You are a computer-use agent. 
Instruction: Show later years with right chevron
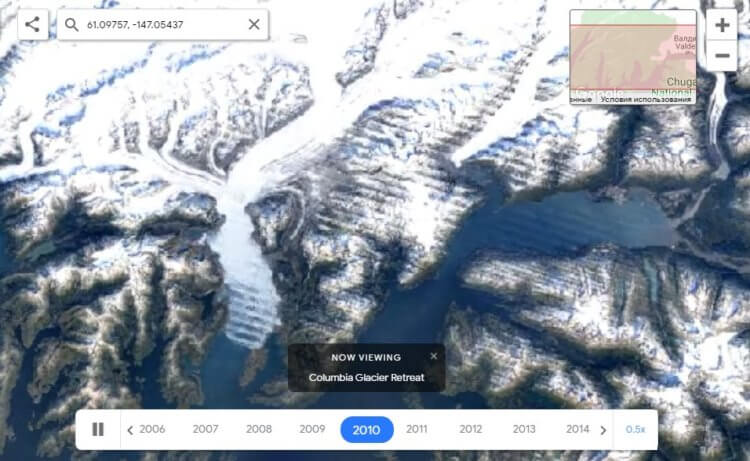603,430
